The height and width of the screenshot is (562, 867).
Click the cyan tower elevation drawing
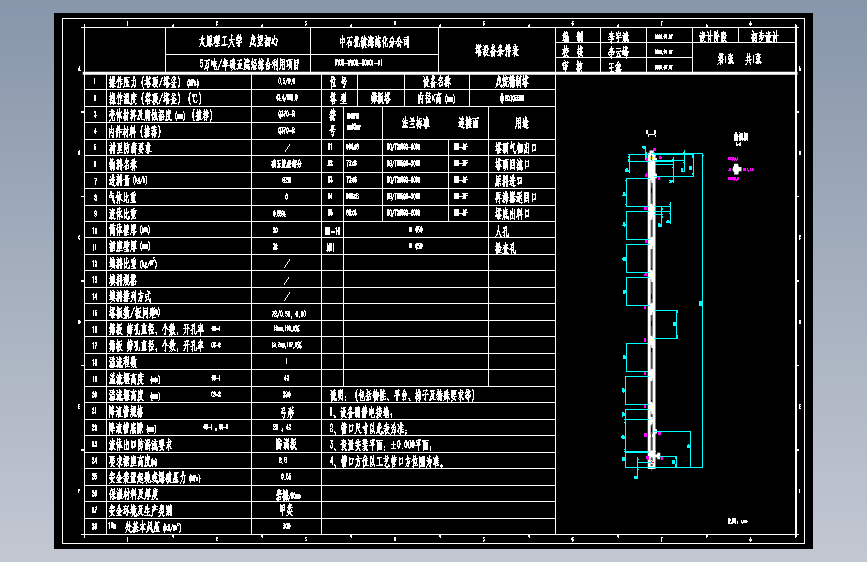662,310
